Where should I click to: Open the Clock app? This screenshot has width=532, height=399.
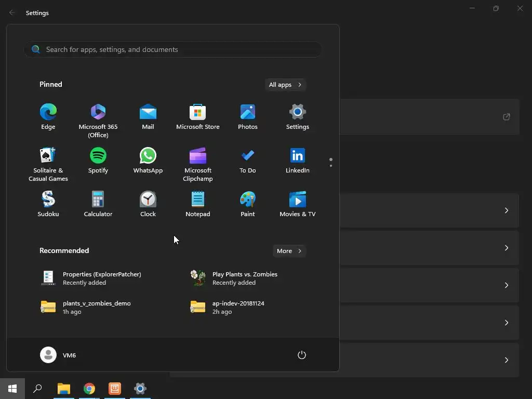pos(148,204)
